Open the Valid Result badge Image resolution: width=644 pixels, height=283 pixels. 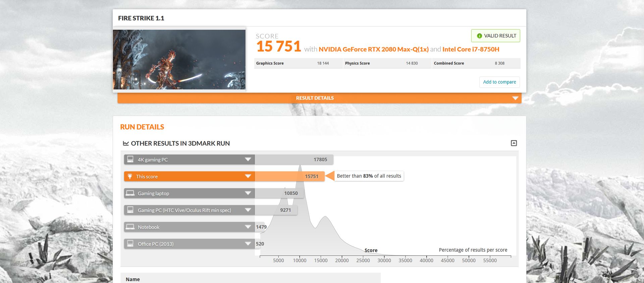pos(495,36)
